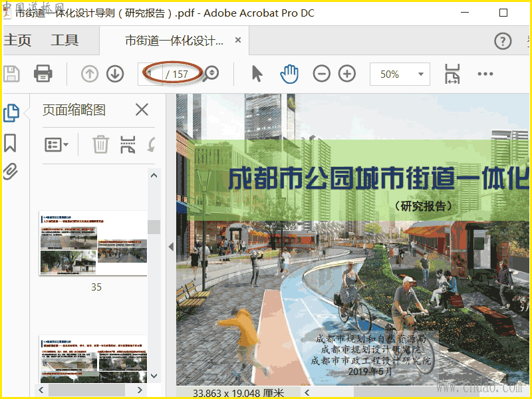Click the current page number field

pos(150,74)
